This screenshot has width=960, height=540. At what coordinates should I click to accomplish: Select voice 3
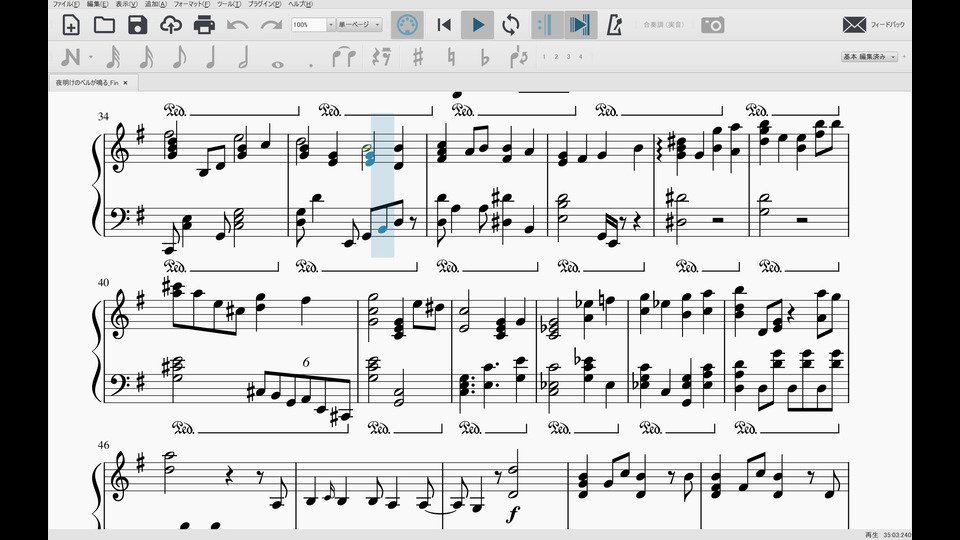point(568,57)
